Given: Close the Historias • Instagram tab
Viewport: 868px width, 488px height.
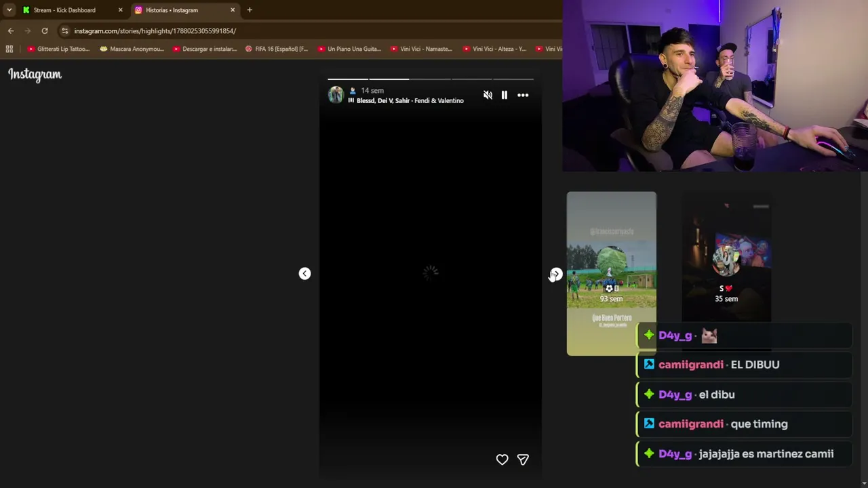Looking at the screenshot, I should (x=233, y=10).
